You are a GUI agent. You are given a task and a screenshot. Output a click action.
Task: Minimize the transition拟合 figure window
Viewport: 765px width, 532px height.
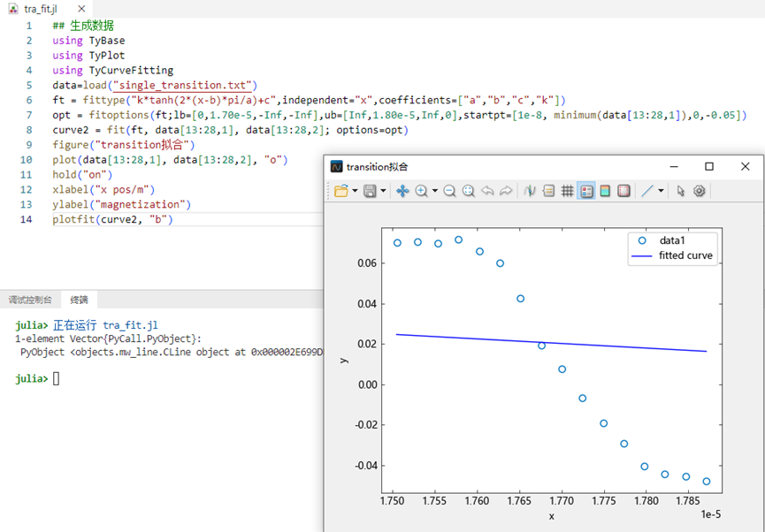point(674,167)
